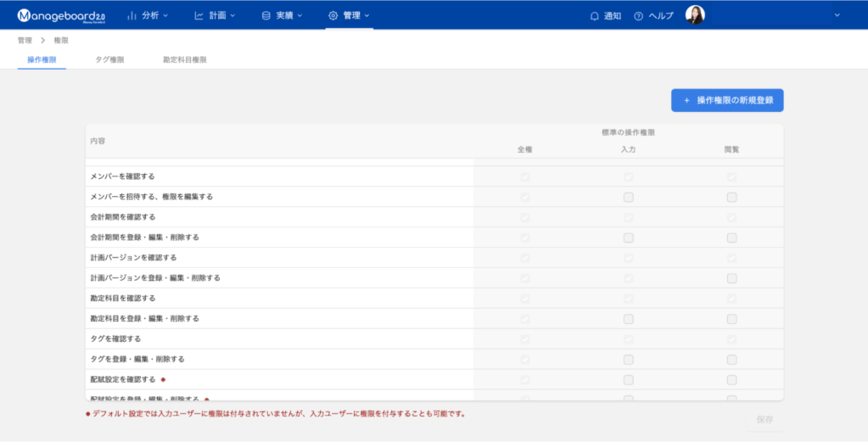Viewport: 868px width, 442px height.
Task: Click the 実績 database icon
Action: pos(266,15)
